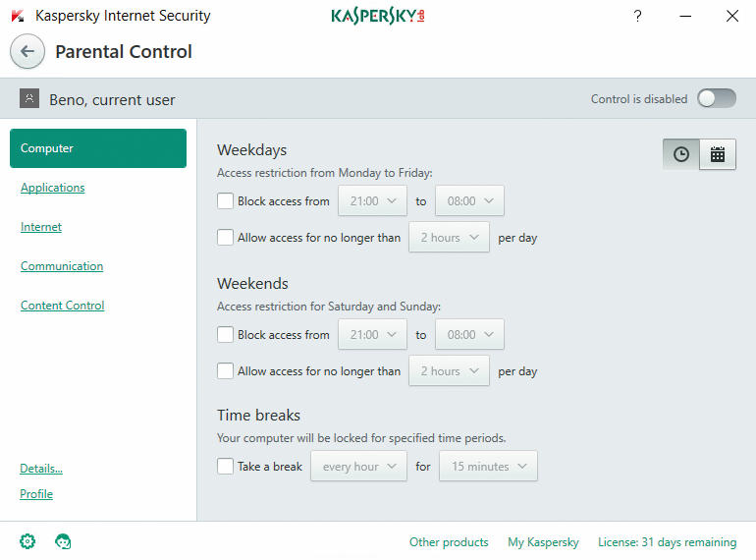Viewport: 756px width, 560px height.
Task: Open Weekends 2 hours per day dropdown
Action: (449, 371)
